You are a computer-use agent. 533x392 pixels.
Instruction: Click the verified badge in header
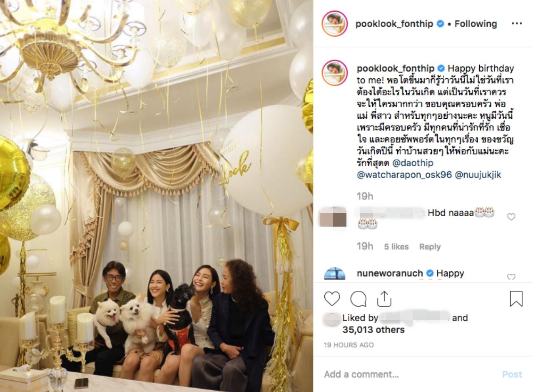(440, 24)
